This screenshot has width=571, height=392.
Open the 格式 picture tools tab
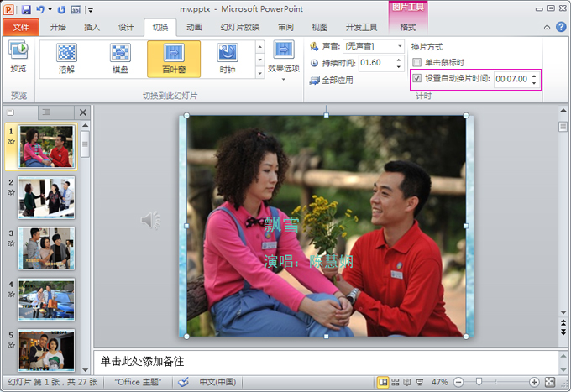[x=408, y=28]
